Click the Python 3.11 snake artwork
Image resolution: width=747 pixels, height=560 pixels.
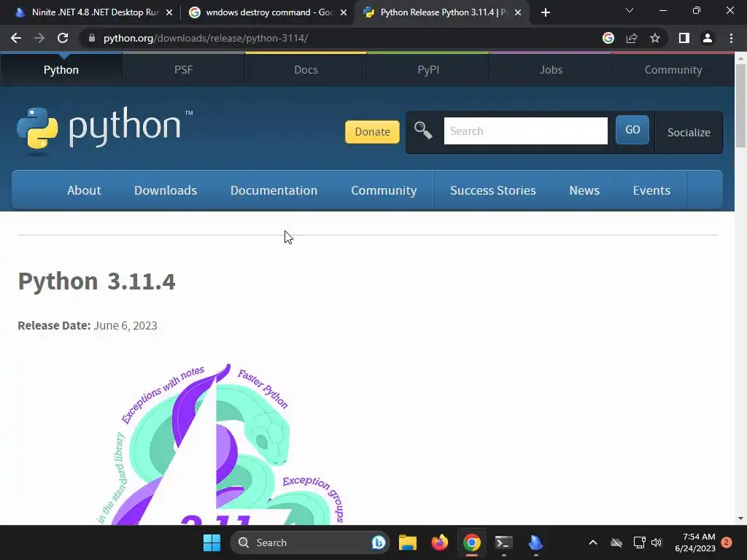point(222,444)
